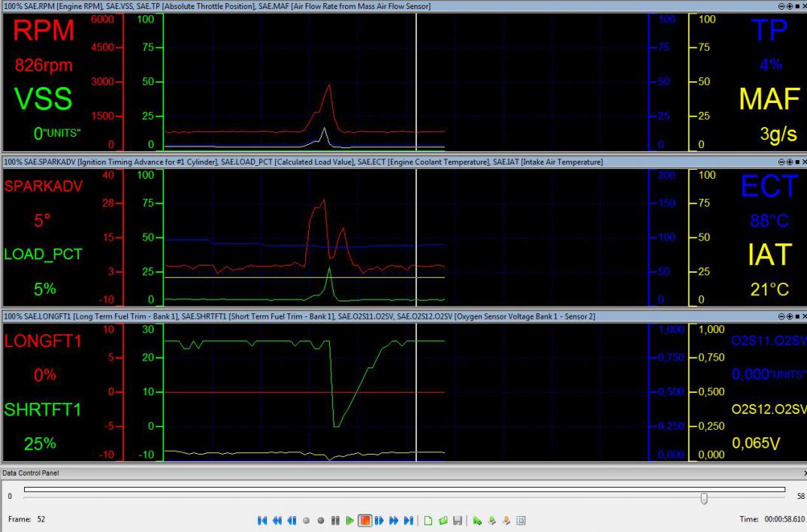Jump to the first frame

263,520
